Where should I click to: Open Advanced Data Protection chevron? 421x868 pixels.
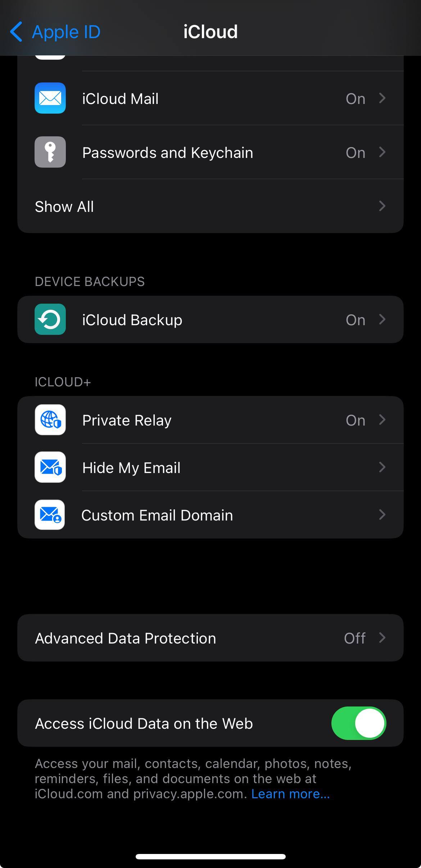[x=382, y=638]
